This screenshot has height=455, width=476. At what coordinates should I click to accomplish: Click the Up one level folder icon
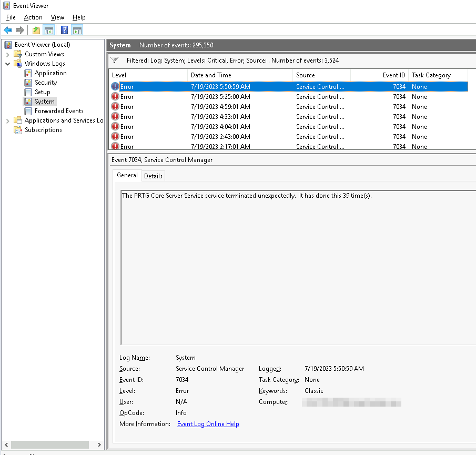click(36, 31)
